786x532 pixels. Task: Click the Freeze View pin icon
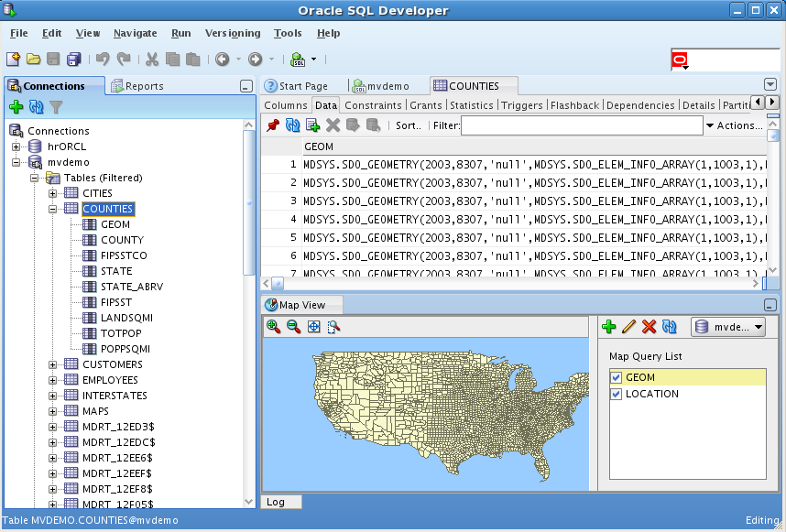coord(273,125)
